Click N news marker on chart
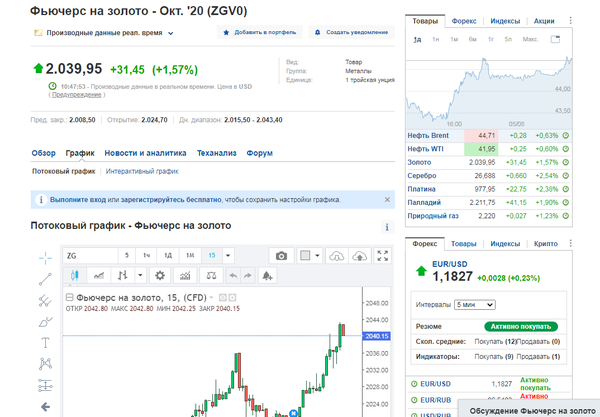This screenshot has width=600, height=417. (x=293, y=413)
